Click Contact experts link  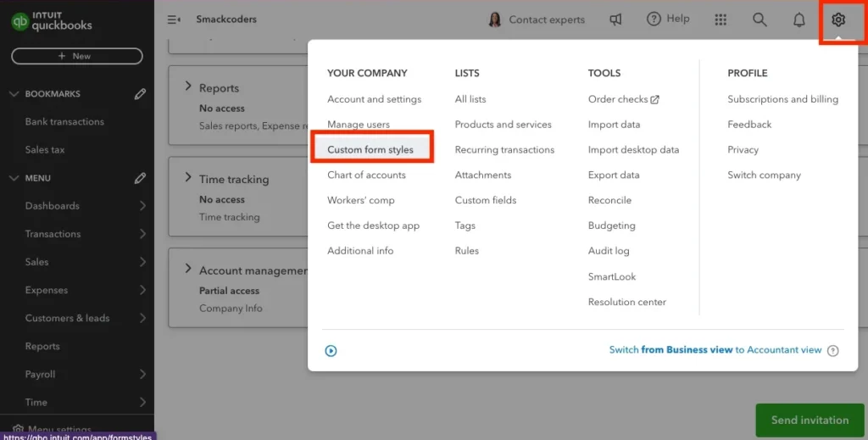click(x=547, y=19)
